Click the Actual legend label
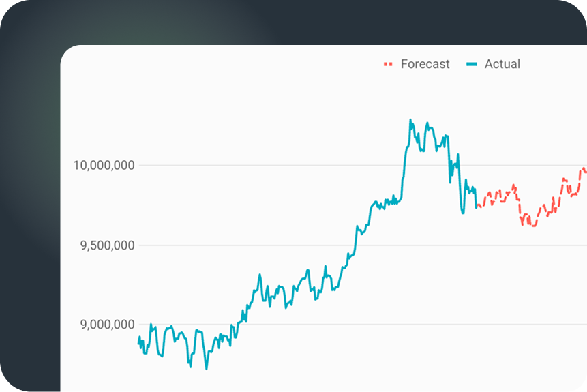The width and height of the screenshot is (587, 392). (x=502, y=64)
